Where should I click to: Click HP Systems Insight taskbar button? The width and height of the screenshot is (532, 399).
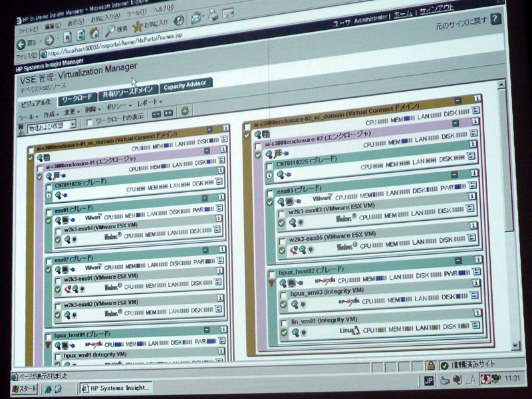pos(116,388)
